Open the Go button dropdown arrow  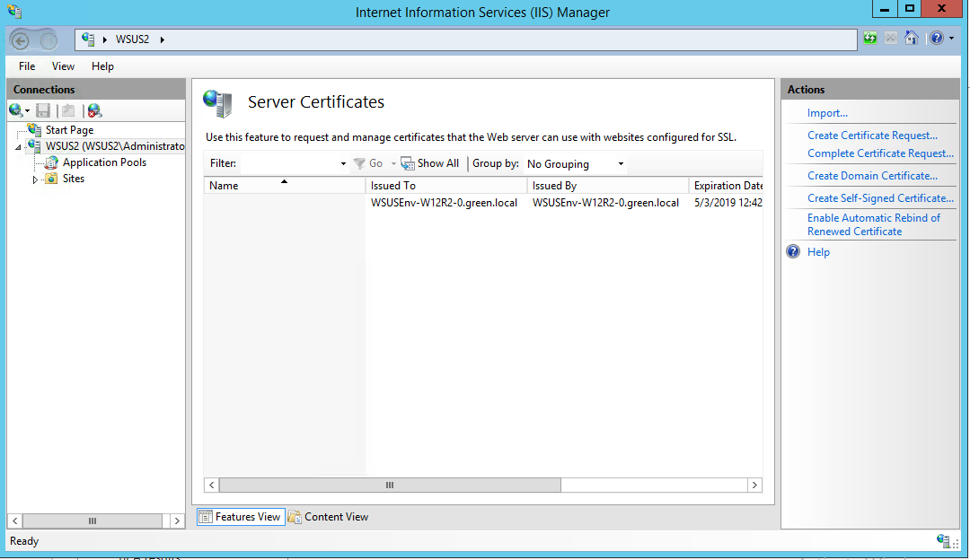pos(393,164)
